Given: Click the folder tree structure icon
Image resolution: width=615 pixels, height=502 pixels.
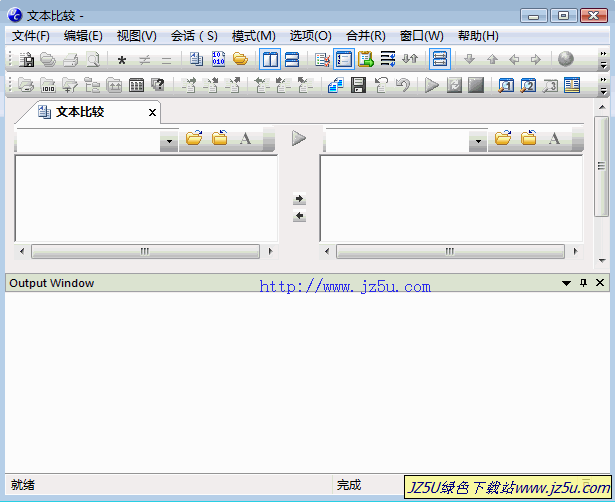Looking at the screenshot, I should point(92,85).
